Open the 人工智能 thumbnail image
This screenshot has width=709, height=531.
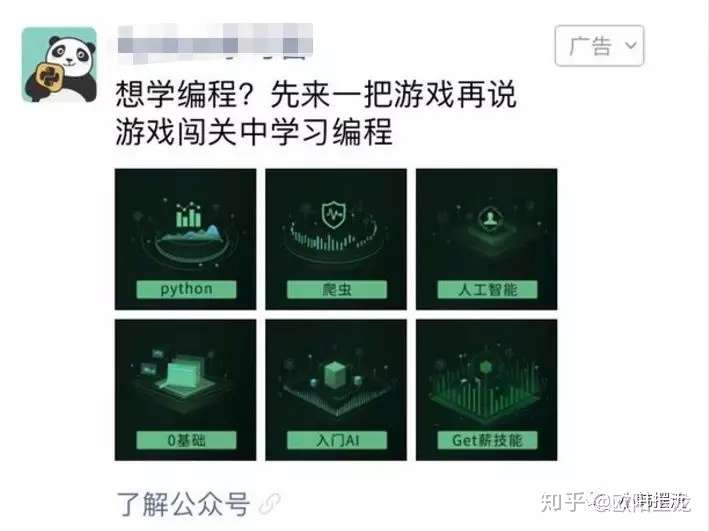point(487,239)
